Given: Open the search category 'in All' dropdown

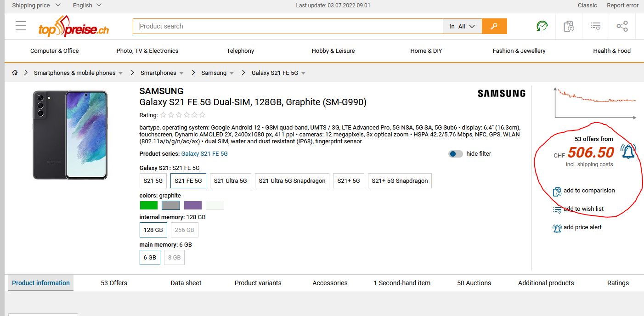Looking at the screenshot, I should [x=462, y=26].
